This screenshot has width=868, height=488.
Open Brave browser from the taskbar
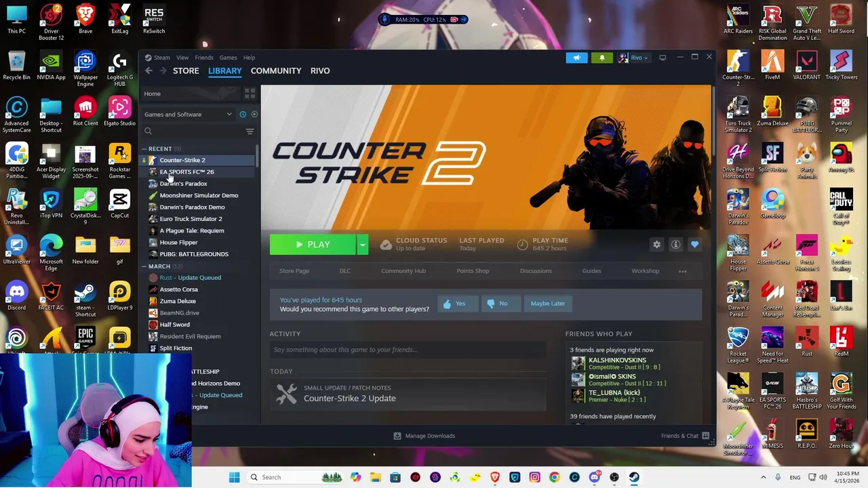tap(494, 477)
